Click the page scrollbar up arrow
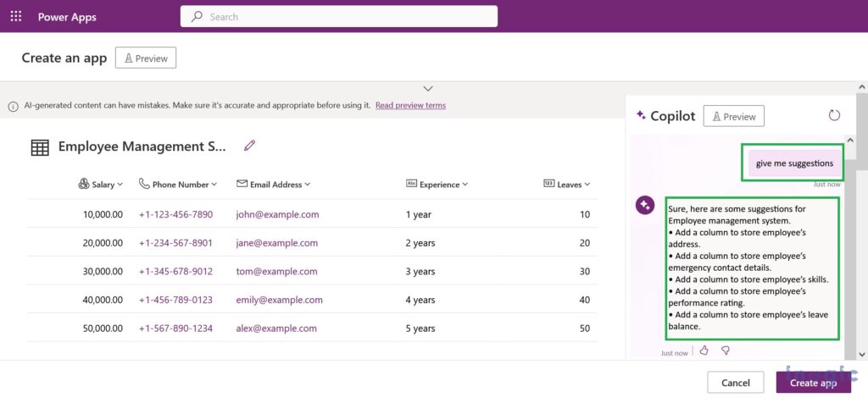The height and width of the screenshot is (403, 868). click(862, 87)
